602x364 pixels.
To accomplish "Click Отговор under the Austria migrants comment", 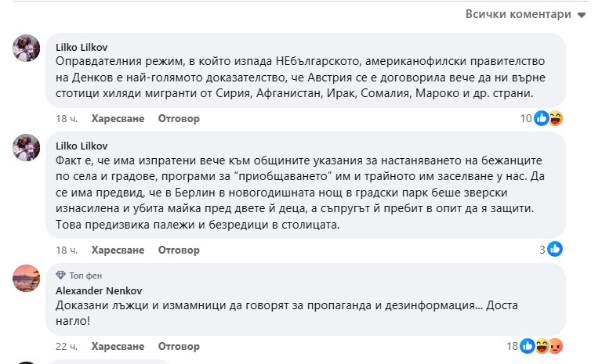I will [179, 119].
